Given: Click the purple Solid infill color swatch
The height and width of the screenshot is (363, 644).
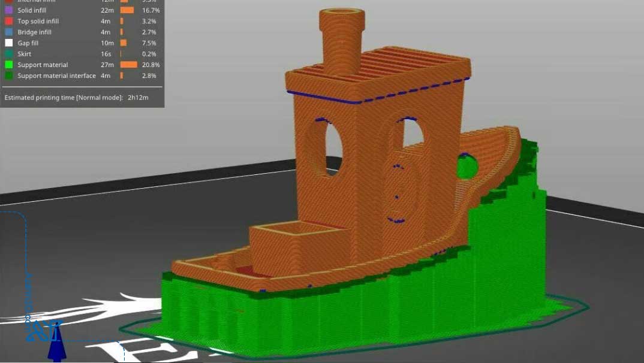Looking at the screenshot, I should 8,10.
